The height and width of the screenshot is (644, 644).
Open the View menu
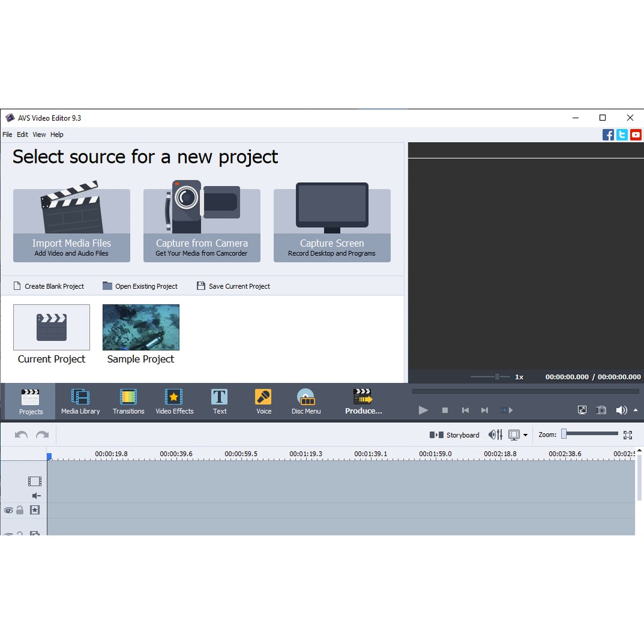pos(38,134)
